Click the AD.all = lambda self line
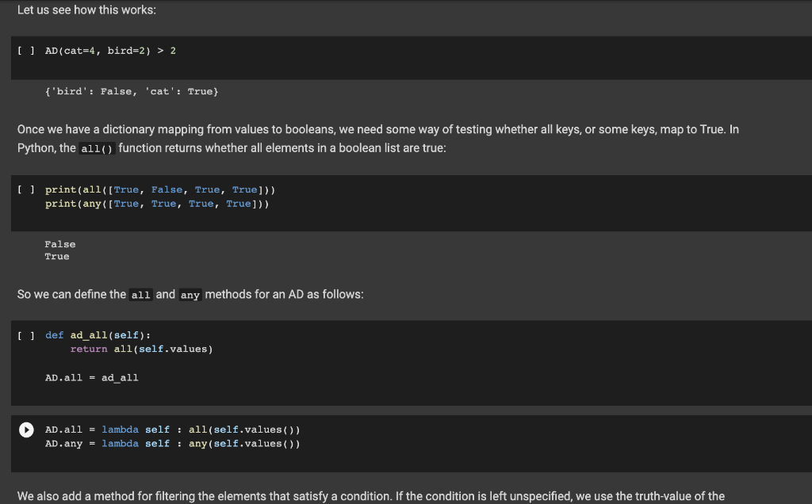 point(172,430)
